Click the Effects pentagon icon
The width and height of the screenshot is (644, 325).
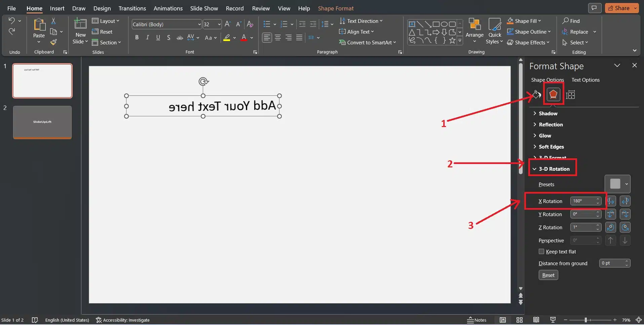(553, 95)
